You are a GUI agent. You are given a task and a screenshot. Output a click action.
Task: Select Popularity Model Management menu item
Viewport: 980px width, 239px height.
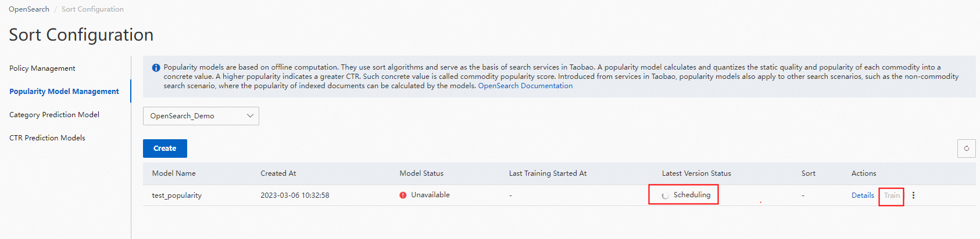click(64, 92)
